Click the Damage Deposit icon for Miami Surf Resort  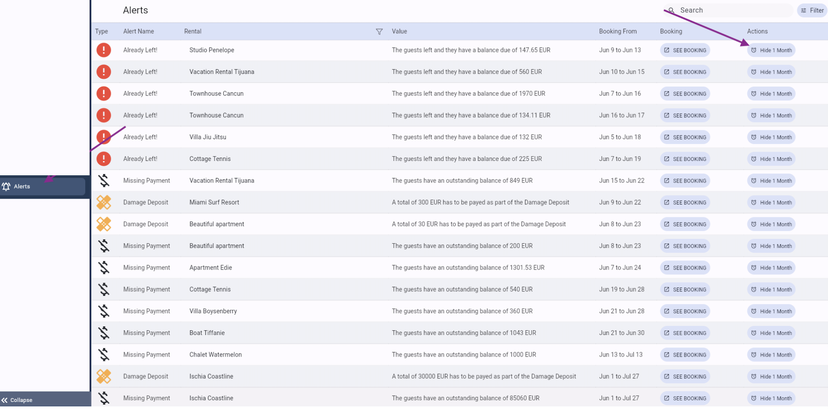click(x=104, y=202)
